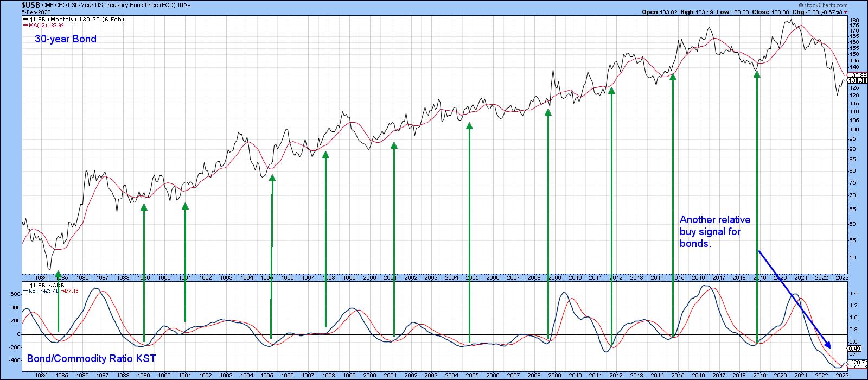Click the red MA(12) legend line marker
Viewport: 868px width, 380px height.
pyautogui.click(x=25, y=25)
